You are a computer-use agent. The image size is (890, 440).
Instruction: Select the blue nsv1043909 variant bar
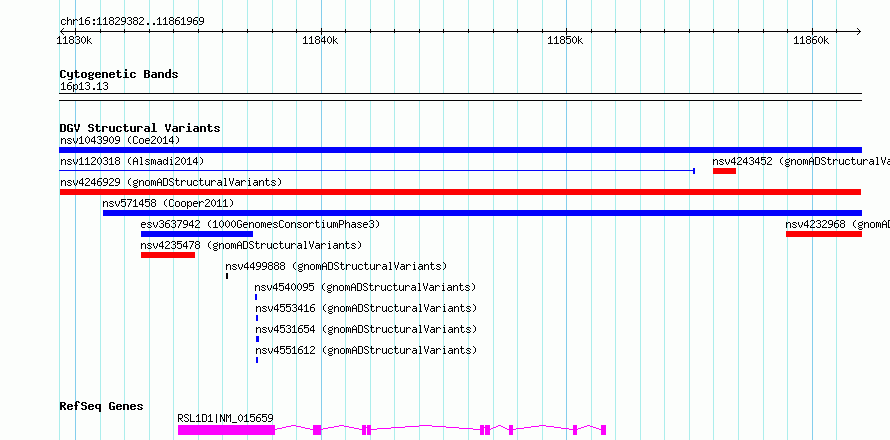[x=460, y=150]
